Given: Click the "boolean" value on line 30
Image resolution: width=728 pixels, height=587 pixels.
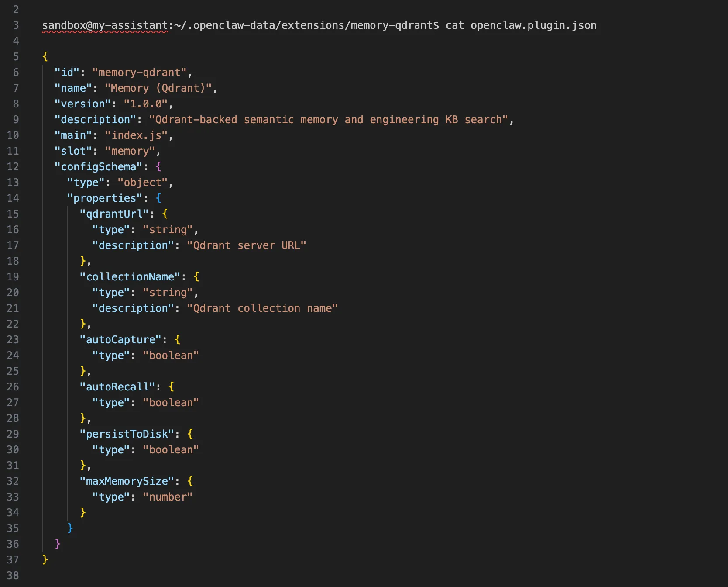Looking at the screenshot, I should (x=171, y=450).
